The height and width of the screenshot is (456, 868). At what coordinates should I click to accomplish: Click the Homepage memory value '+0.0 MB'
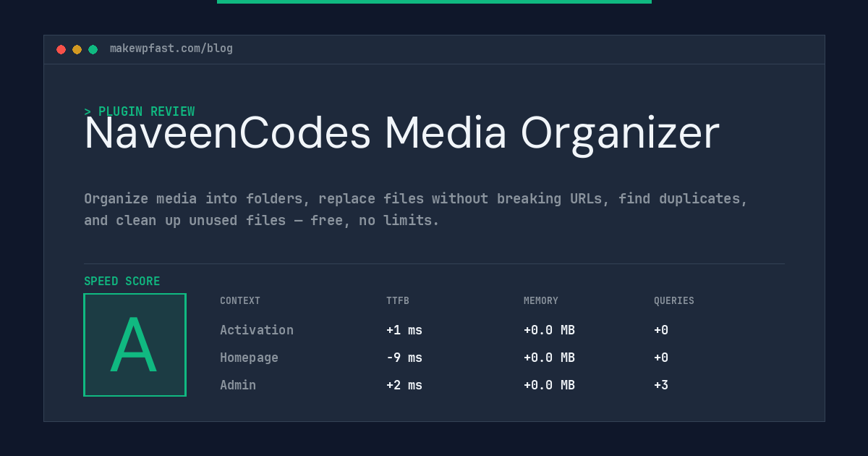(x=549, y=358)
